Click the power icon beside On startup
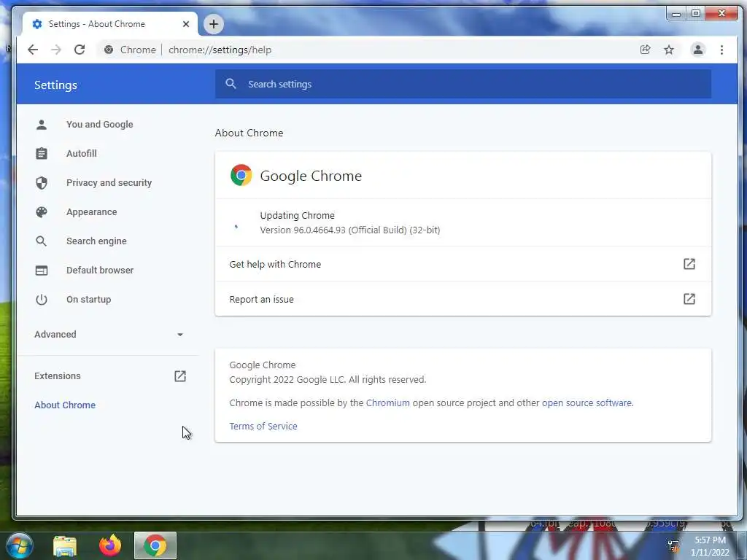Screen dimensions: 747x560 pyautogui.click(x=42, y=300)
